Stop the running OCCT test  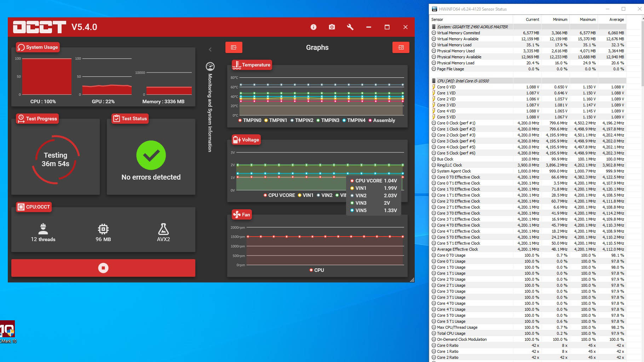pos(103,268)
